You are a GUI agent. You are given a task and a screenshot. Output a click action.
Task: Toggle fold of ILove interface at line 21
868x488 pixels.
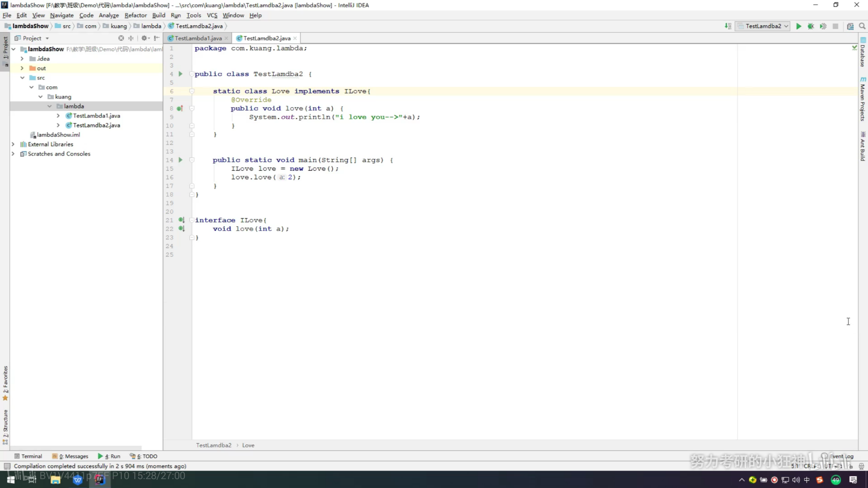click(x=192, y=220)
